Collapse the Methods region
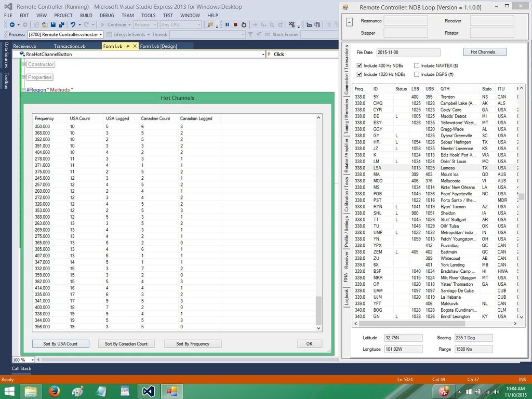Viewport: 532px width, 399px height. [x=24, y=90]
